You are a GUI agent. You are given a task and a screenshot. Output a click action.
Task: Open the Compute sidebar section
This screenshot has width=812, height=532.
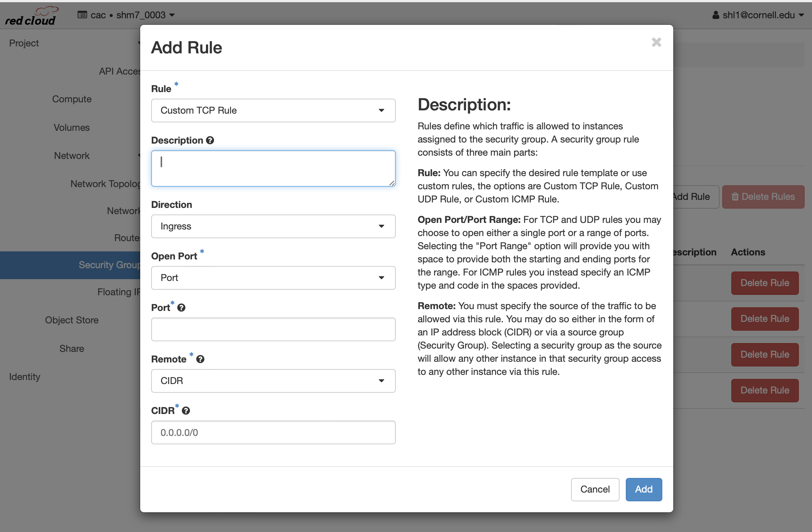(72, 99)
